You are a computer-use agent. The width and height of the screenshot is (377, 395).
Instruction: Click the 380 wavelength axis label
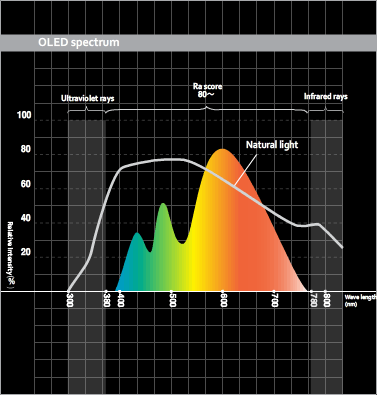[106, 300]
